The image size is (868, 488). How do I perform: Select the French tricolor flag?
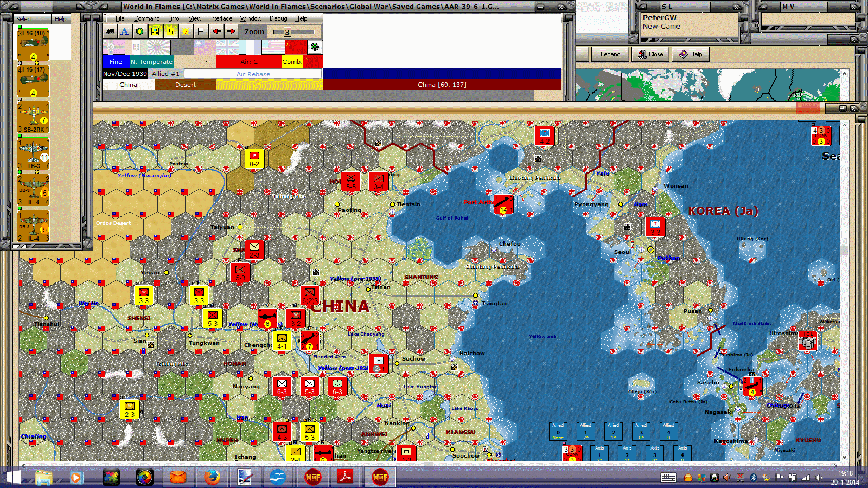tap(250, 47)
